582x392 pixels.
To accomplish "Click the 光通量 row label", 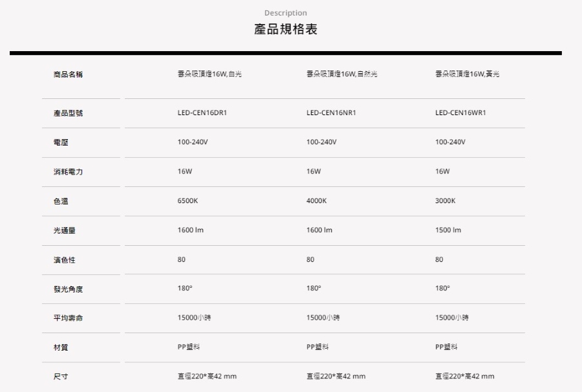I will (x=64, y=230).
